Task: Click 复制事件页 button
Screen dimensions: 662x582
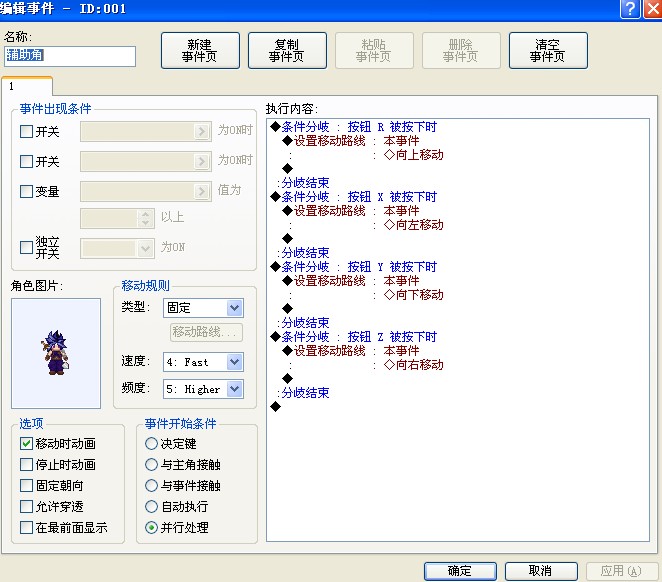Action: click(x=287, y=50)
